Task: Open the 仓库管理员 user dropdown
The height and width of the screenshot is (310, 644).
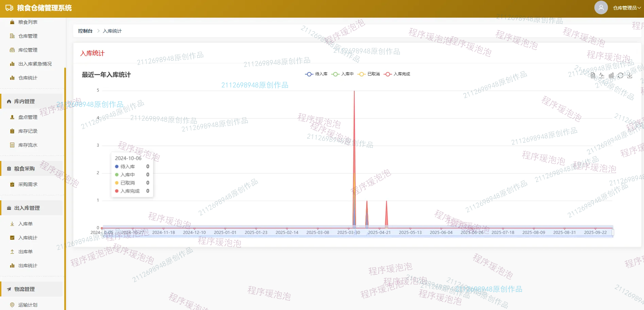Action: coord(626,7)
